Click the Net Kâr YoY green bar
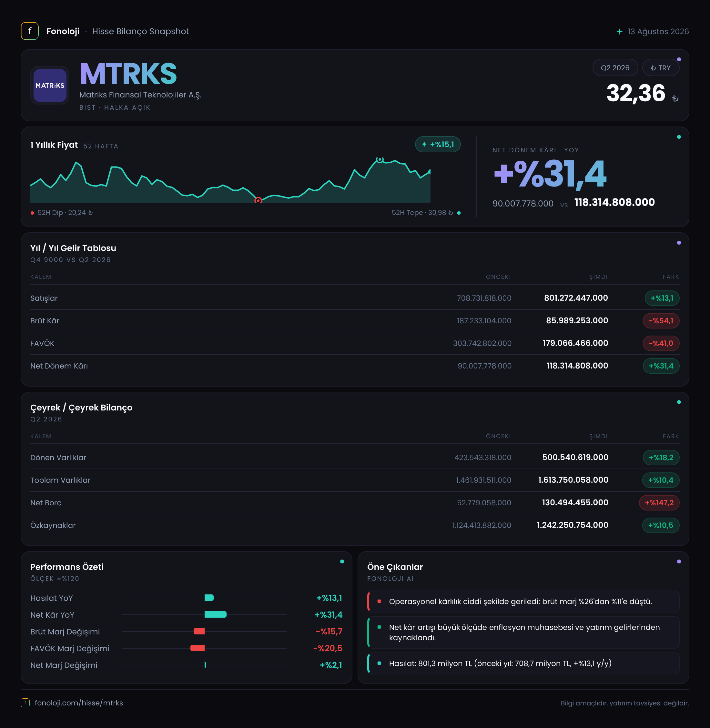Image resolution: width=710 pixels, height=728 pixels. pos(216,615)
